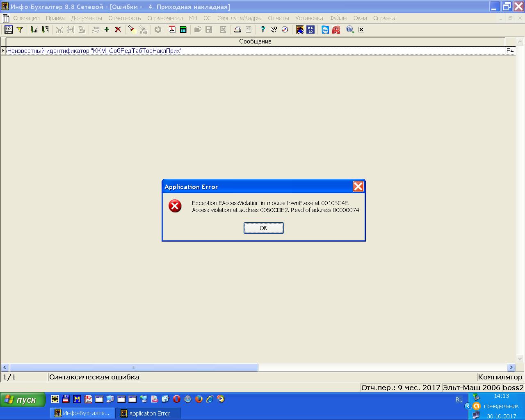
Task: Launch Opera from quick launch
Action: 177,399
